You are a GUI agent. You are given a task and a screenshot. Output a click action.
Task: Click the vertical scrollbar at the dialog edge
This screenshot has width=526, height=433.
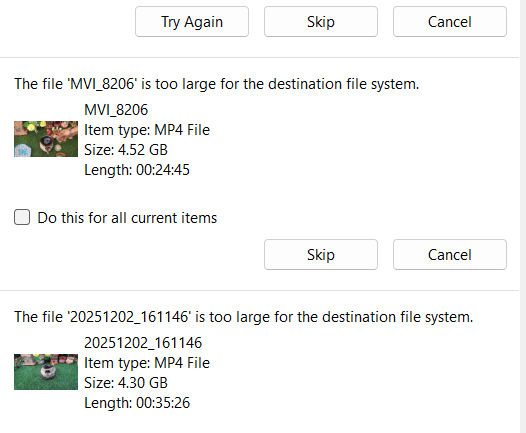tap(523, 216)
